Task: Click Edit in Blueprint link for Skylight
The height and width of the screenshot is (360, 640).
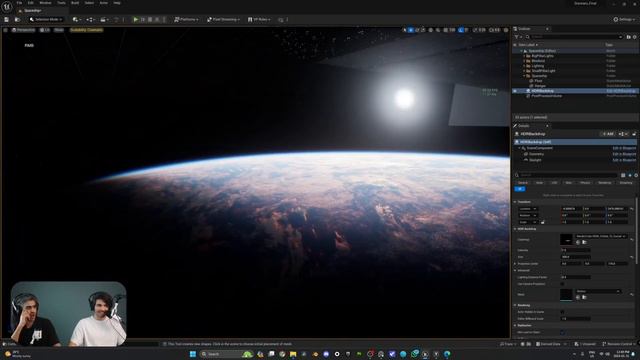Action: (x=624, y=160)
